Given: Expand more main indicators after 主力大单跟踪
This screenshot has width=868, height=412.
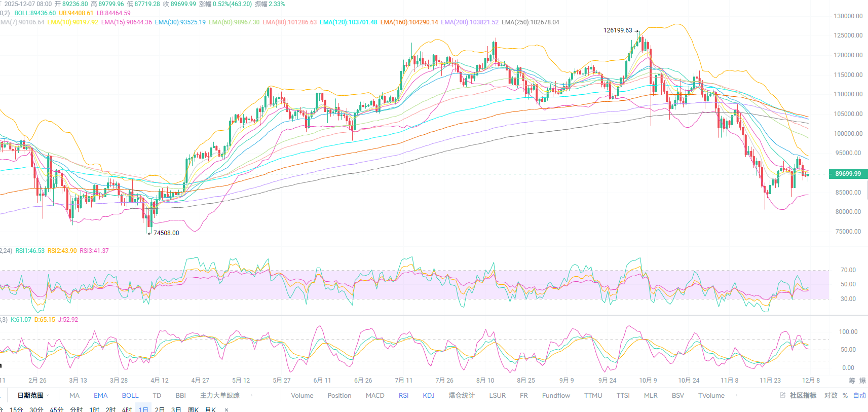Looking at the screenshot, I should 252,395.
